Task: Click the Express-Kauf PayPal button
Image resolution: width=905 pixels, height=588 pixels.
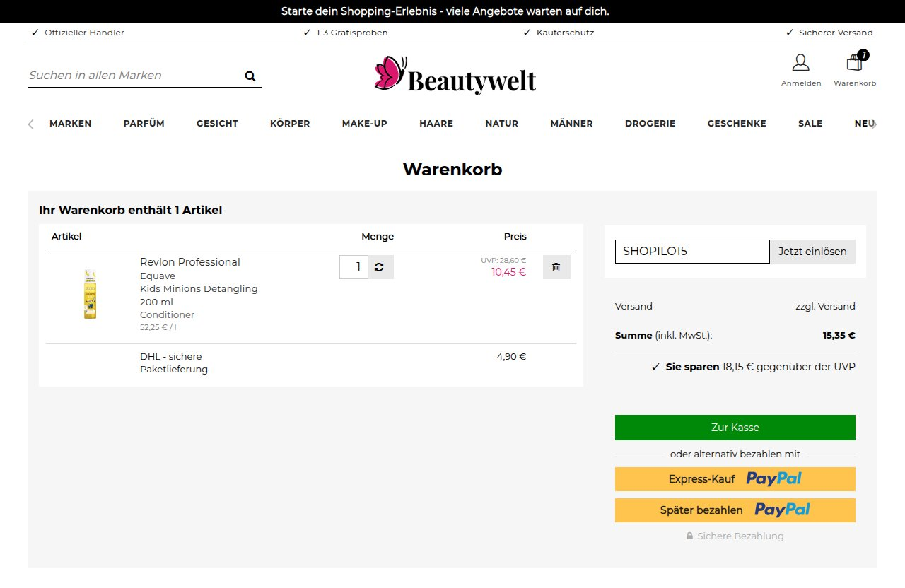Action: point(735,479)
